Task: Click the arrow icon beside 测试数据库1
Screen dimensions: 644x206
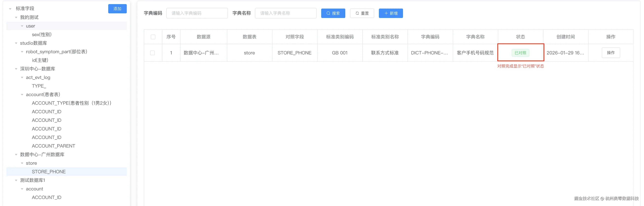Action: click(16, 180)
